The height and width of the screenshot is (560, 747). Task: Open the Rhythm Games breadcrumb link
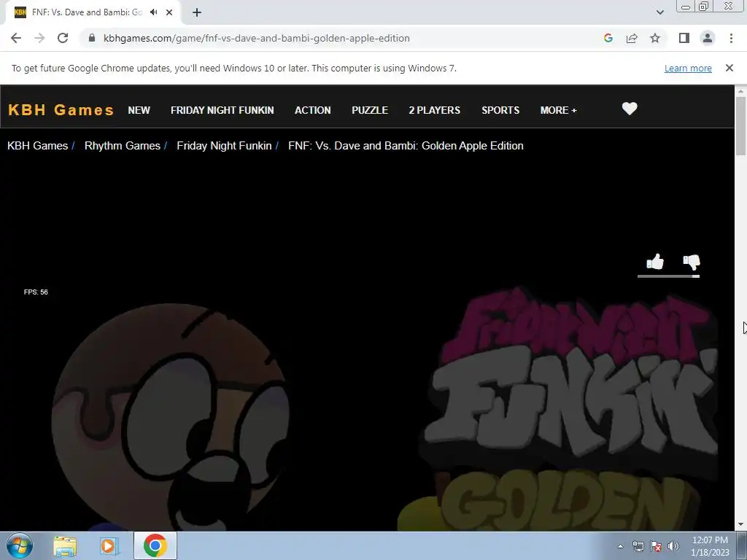pyautogui.click(x=123, y=146)
